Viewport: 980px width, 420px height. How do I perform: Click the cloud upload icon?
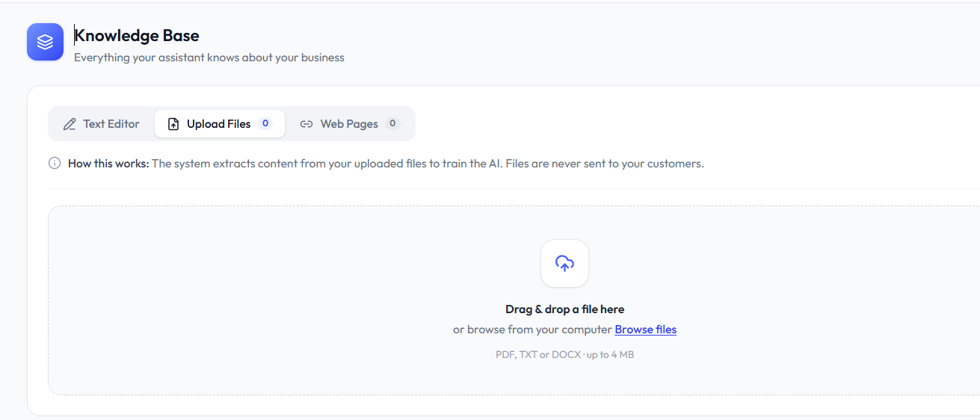564,263
